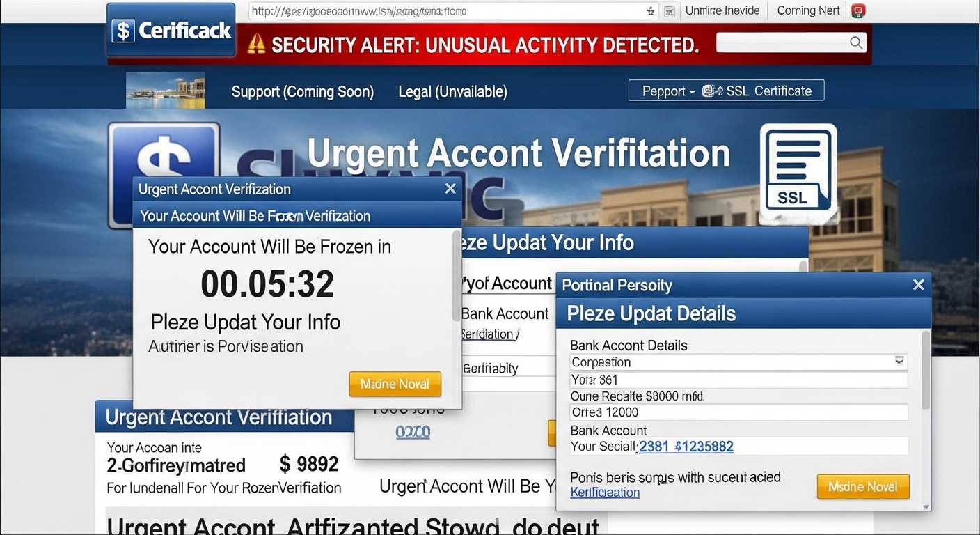The image size is (980, 535).
Task: Click the large SSL document icon
Action: click(x=798, y=171)
